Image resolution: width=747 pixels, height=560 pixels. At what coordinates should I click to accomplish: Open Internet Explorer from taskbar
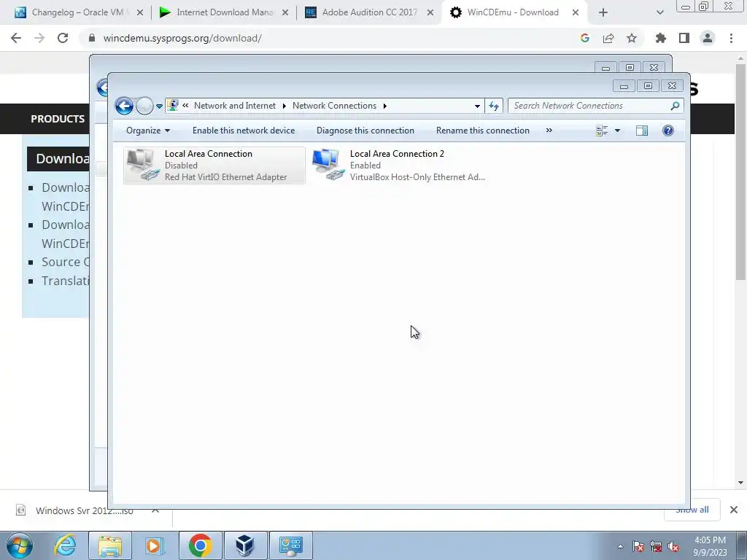click(65, 545)
